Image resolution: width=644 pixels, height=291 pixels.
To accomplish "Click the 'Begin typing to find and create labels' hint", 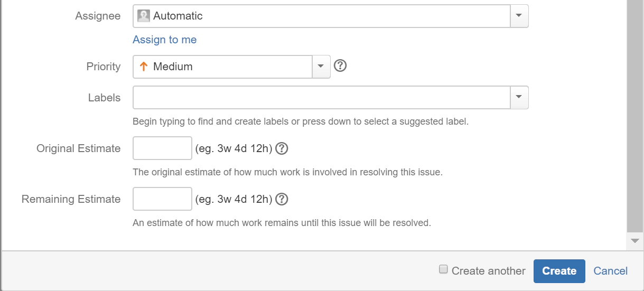I will (x=301, y=121).
